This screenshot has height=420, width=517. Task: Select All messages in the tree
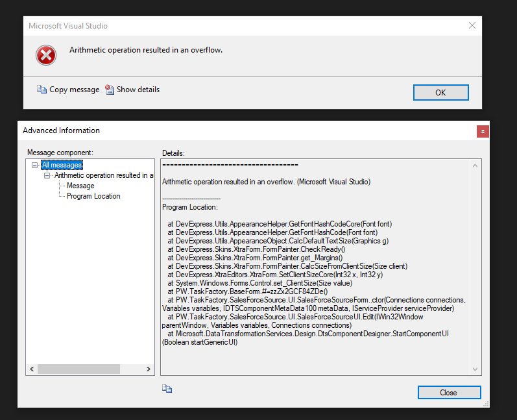coord(62,165)
